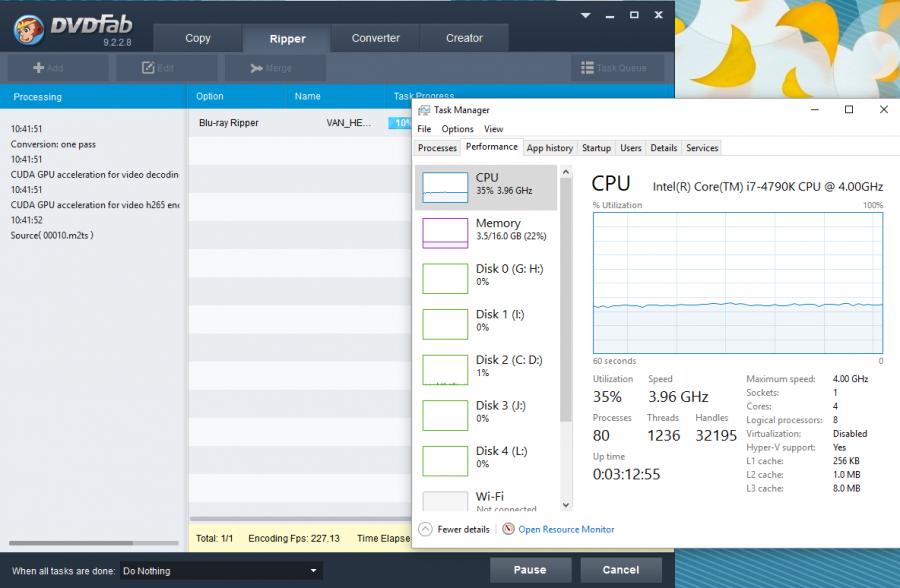900x588 pixels.
Task: Select the Memory graph thumbnail
Action: [x=445, y=233]
